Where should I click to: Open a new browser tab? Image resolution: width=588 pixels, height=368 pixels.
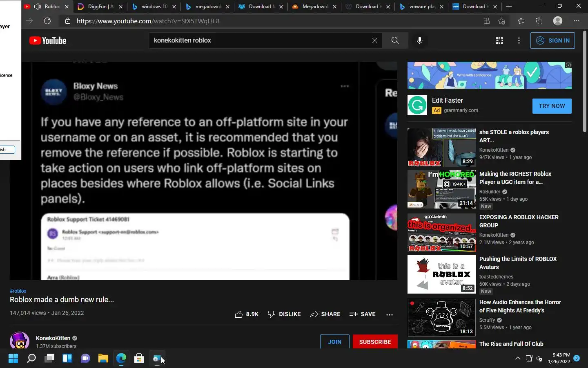pos(509,7)
